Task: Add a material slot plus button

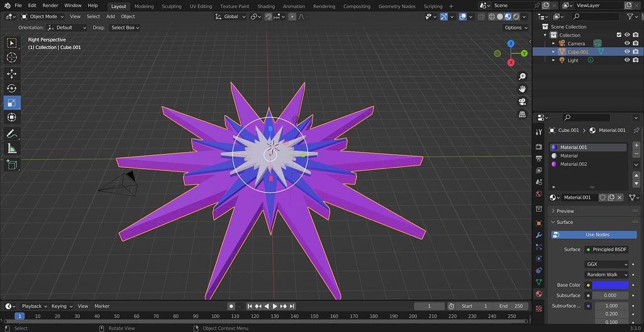Action: click(636, 145)
